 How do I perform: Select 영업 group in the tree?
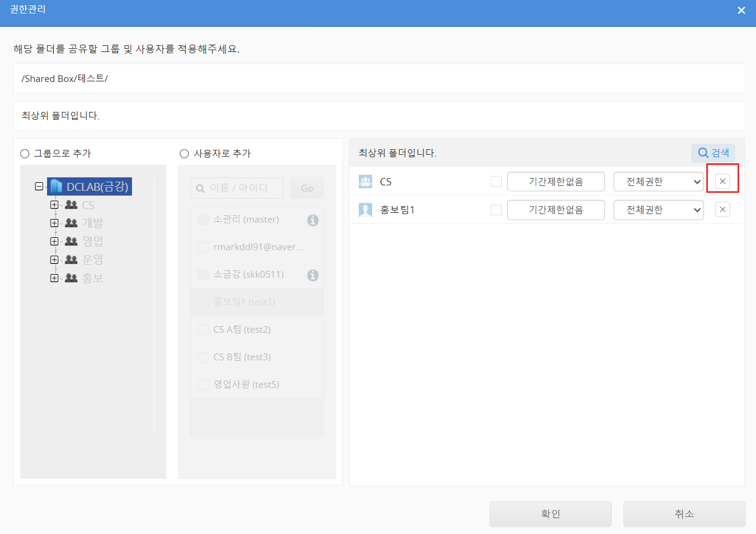point(92,241)
